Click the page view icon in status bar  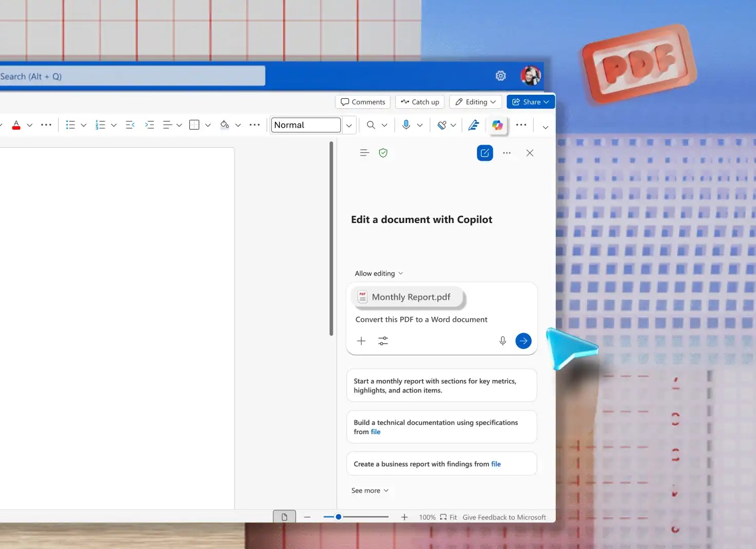pos(284,517)
